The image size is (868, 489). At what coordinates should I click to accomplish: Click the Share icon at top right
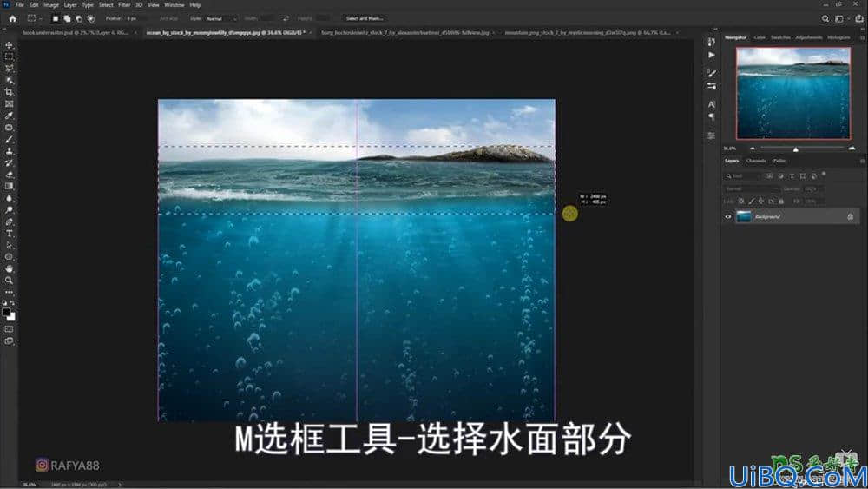click(x=859, y=18)
